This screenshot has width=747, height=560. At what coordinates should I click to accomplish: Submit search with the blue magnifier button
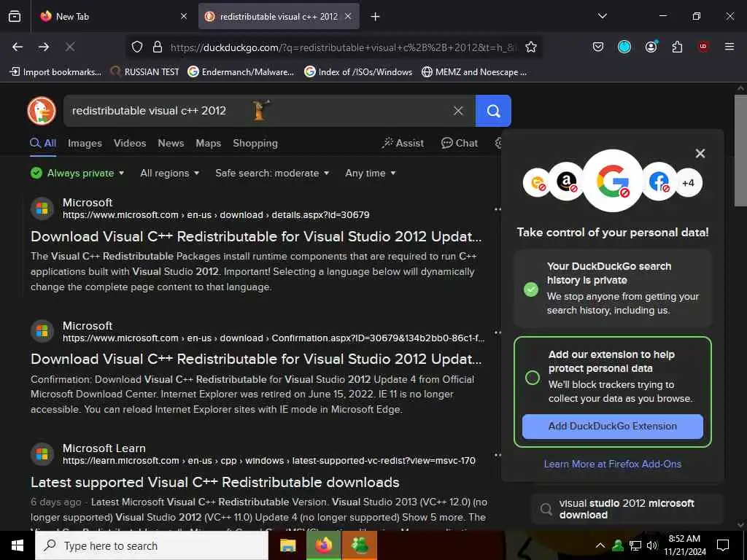point(493,111)
